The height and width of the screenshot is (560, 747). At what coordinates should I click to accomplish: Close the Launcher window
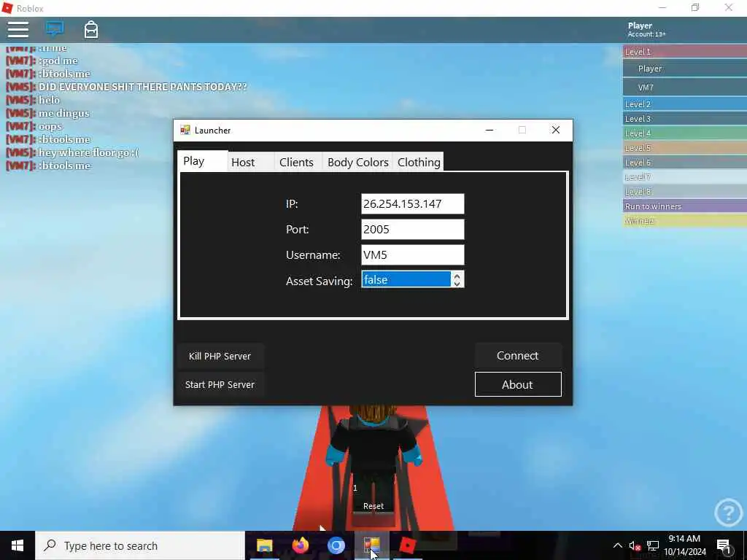tap(555, 130)
